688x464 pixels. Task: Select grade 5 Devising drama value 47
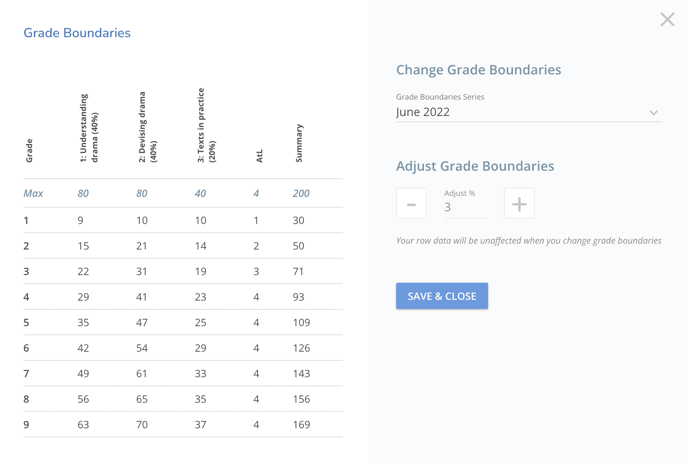point(142,323)
